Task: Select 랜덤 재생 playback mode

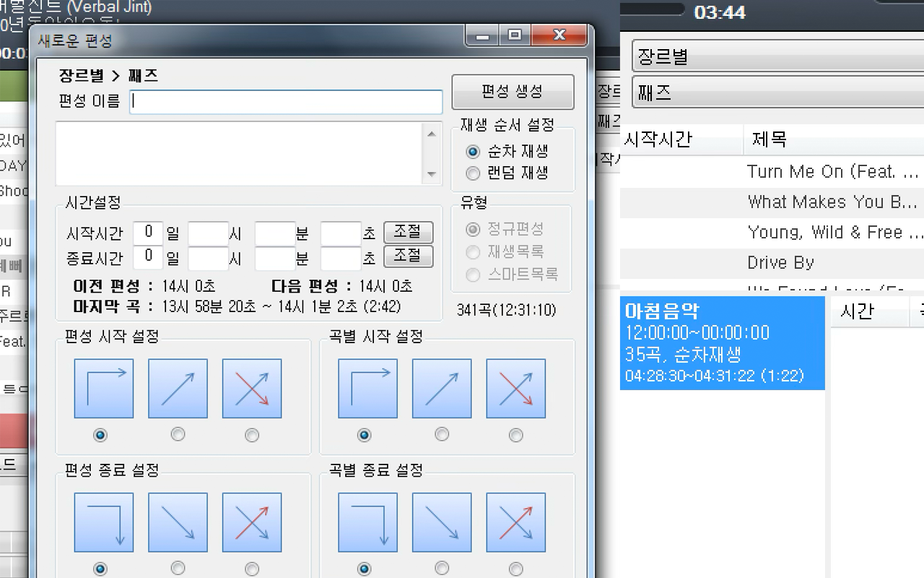Action: (473, 173)
